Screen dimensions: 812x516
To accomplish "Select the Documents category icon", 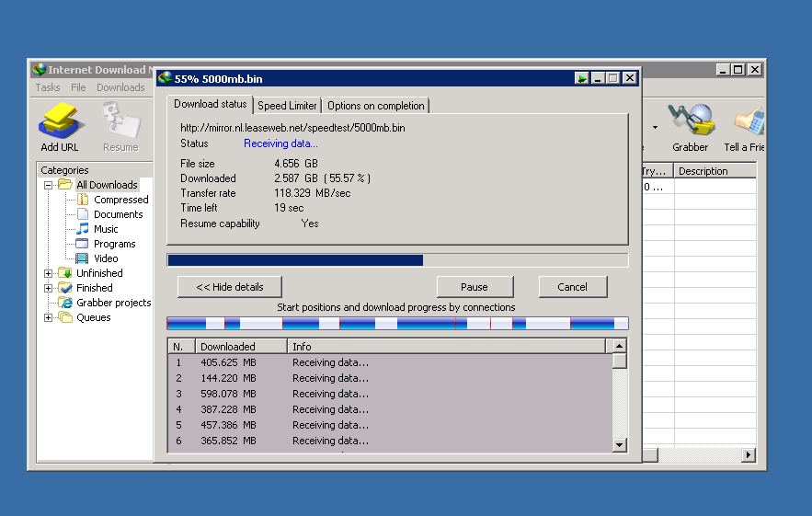I will pyautogui.click(x=83, y=214).
